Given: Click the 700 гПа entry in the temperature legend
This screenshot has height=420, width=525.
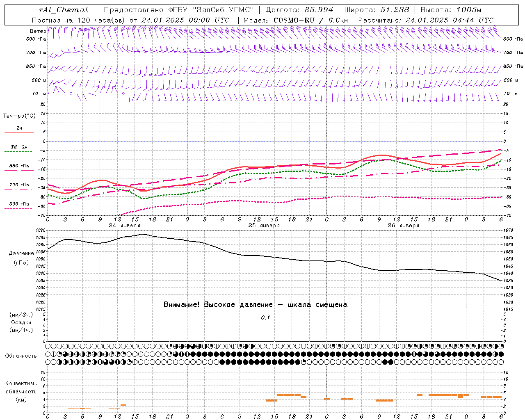Looking at the screenshot, I should pos(19,185).
